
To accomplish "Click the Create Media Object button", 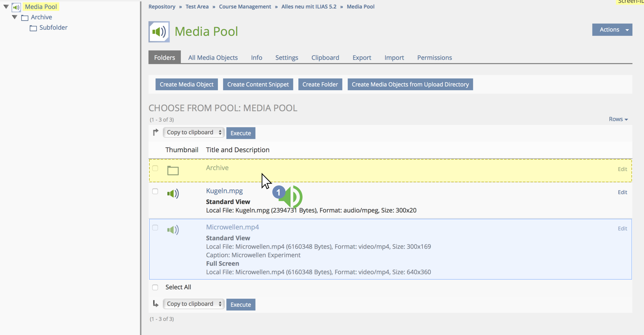I will tap(186, 85).
